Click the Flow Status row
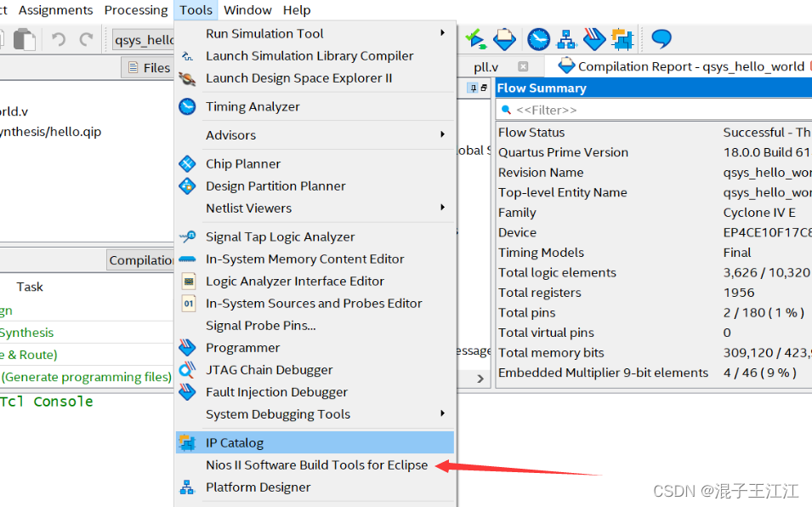This screenshot has width=812, height=507. (x=654, y=133)
